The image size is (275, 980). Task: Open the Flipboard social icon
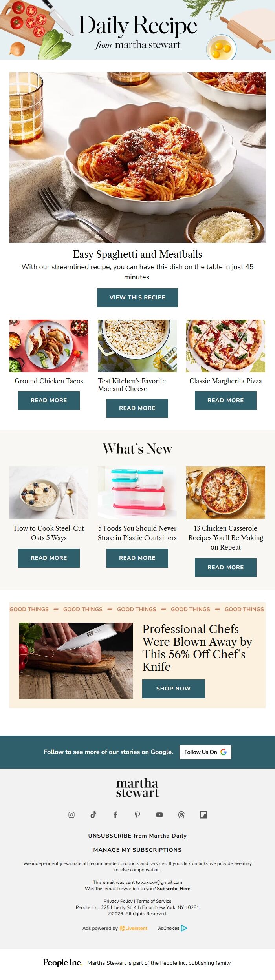[203, 815]
